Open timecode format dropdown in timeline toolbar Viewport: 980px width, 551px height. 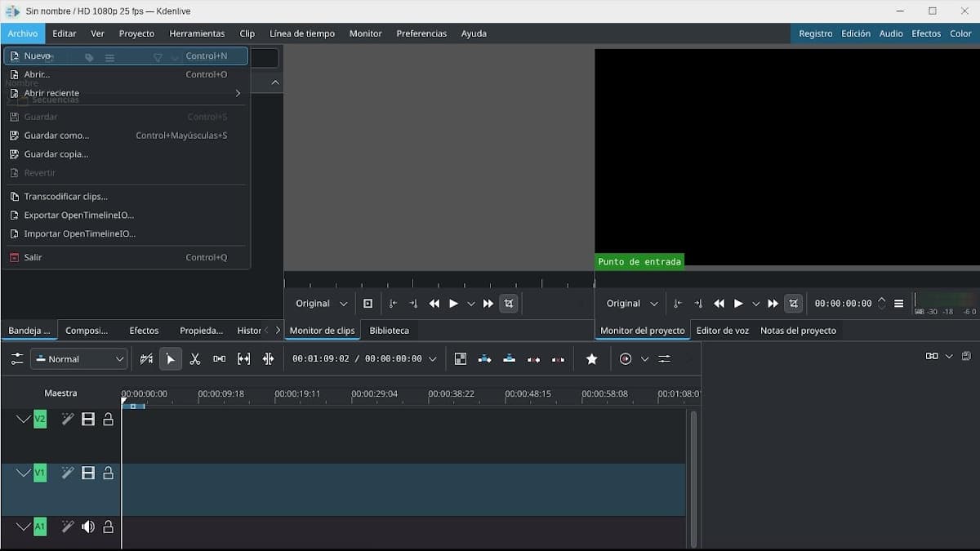tap(433, 359)
